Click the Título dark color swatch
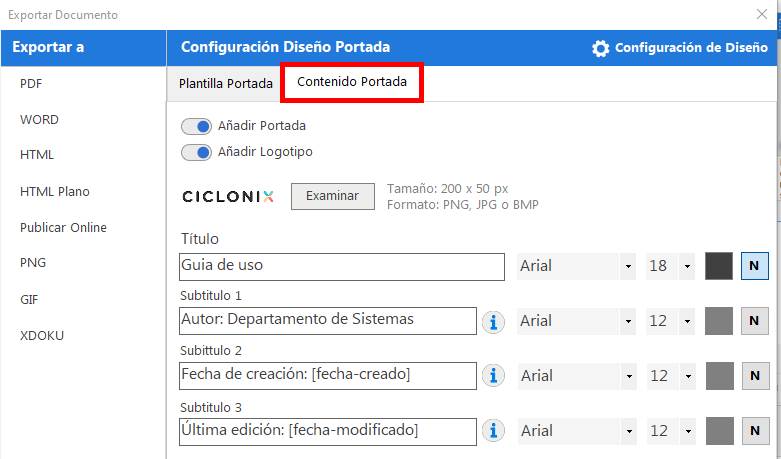 [x=719, y=266]
